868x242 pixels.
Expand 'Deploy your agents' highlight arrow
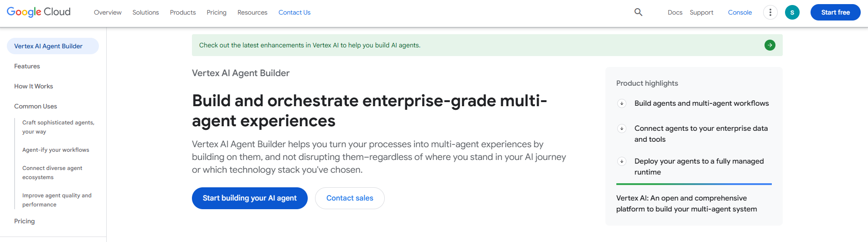coord(622,161)
